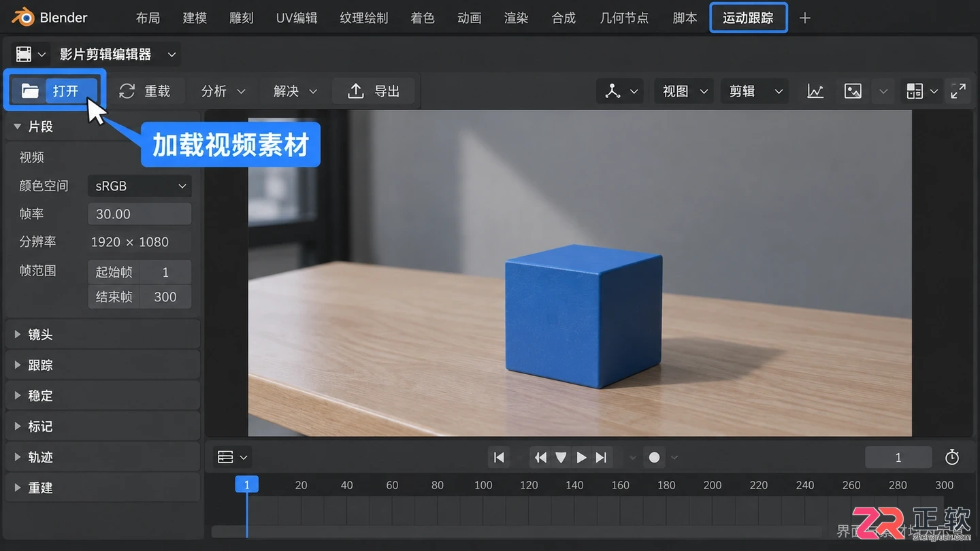Click frame 120 on the timeline
980x551 pixels.
[529, 485]
